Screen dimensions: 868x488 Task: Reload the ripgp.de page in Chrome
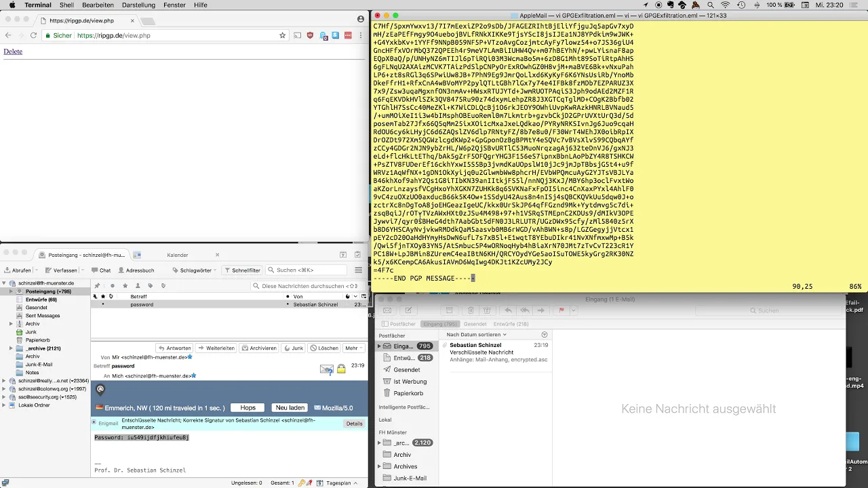click(x=33, y=35)
